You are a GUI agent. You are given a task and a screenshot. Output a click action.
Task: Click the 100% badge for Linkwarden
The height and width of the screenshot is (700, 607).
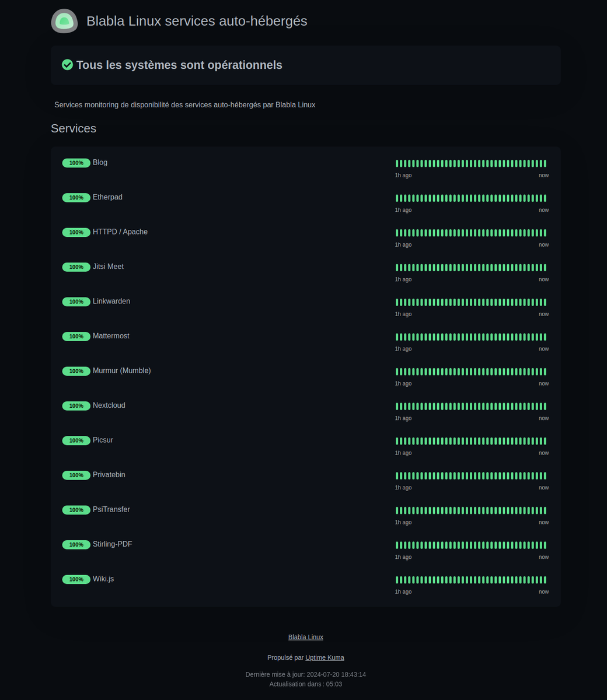click(x=76, y=302)
